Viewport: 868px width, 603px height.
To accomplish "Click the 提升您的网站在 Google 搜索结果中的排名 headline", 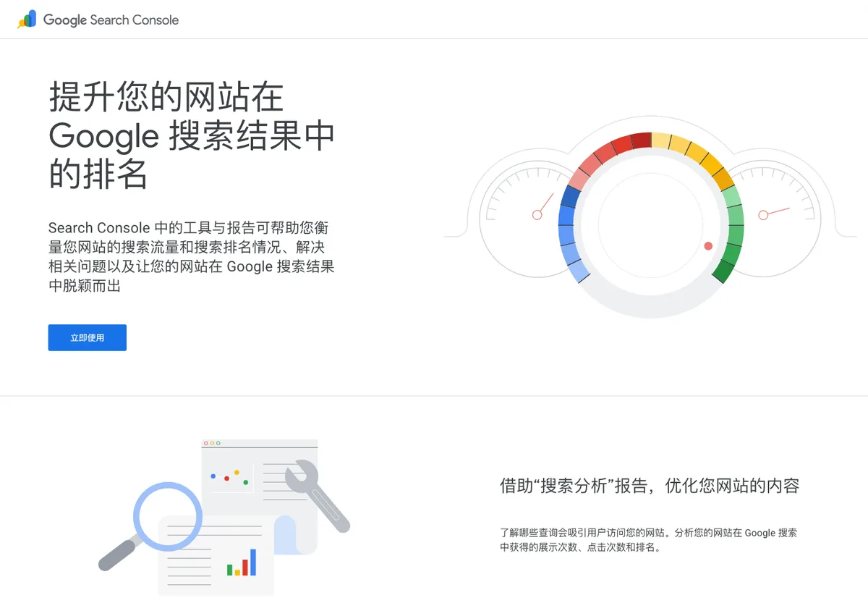I will pos(192,135).
